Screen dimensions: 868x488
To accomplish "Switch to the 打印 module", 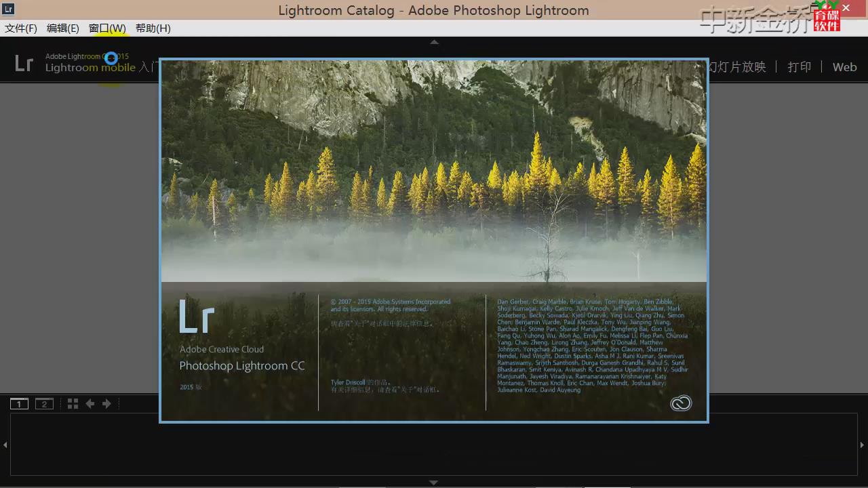I will click(x=800, y=67).
